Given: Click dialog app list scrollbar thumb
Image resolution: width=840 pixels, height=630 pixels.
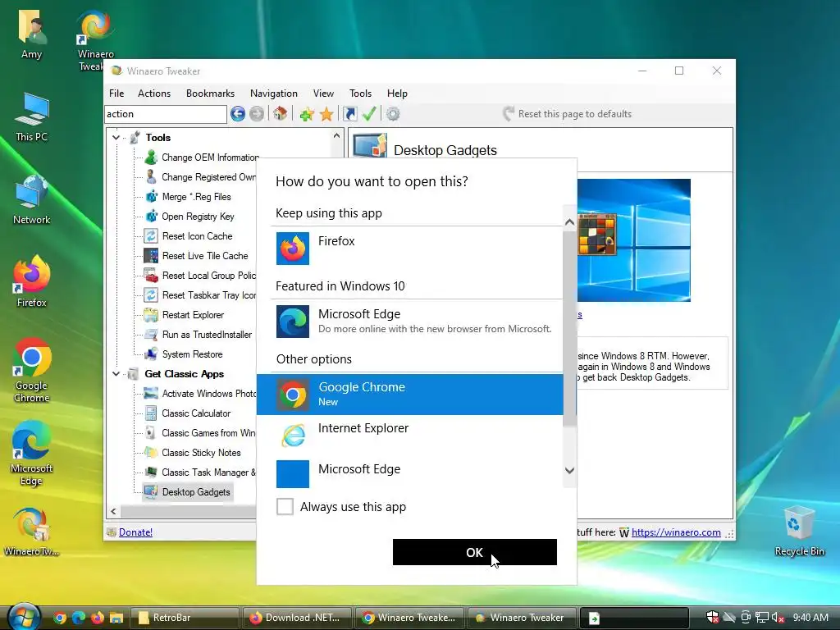Looking at the screenshot, I should 569,328.
